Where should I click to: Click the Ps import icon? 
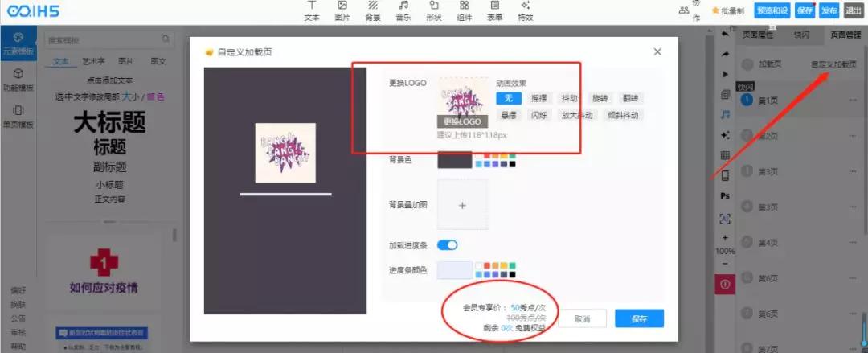(x=725, y=196)
